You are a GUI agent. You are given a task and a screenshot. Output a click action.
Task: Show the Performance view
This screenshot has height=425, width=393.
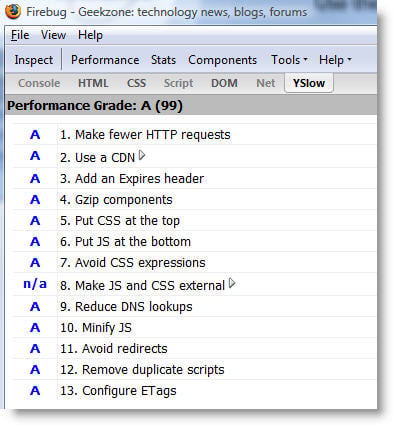(x=105, y=60)
